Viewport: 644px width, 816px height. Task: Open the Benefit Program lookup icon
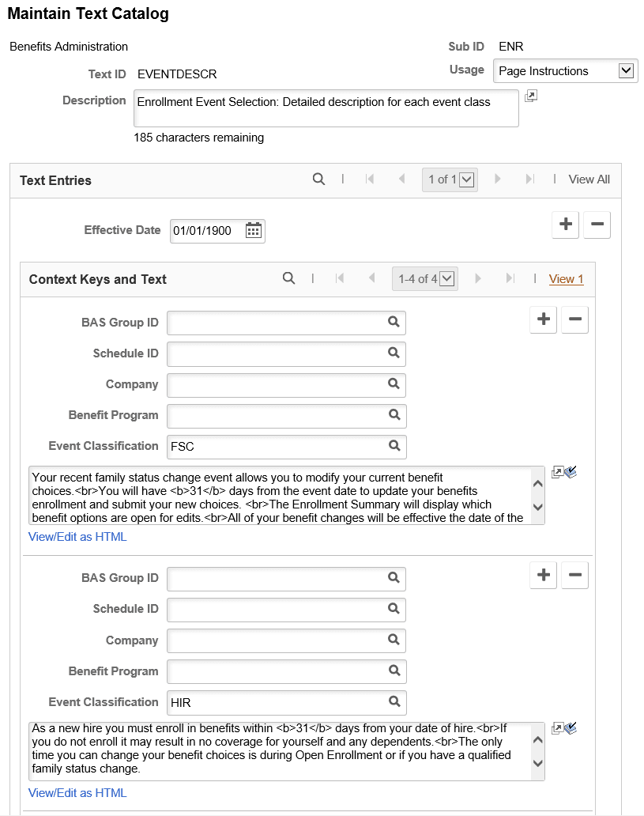point(394,415)
